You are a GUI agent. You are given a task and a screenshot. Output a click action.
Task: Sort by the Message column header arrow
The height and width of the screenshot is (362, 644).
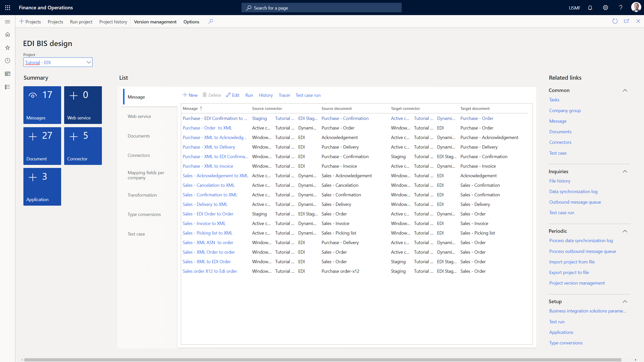(201, 108)
